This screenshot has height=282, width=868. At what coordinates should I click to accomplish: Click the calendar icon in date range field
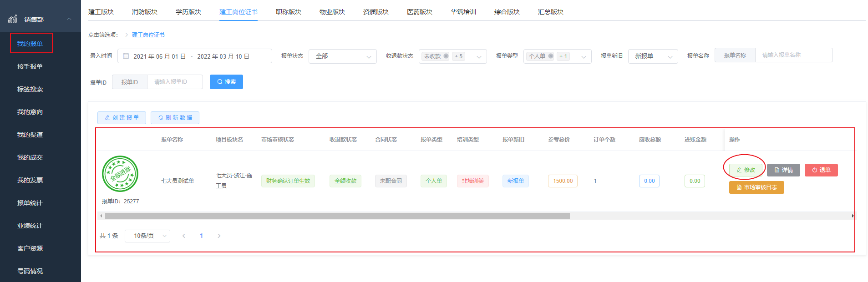pyautogui.click(x=126, y=56)
